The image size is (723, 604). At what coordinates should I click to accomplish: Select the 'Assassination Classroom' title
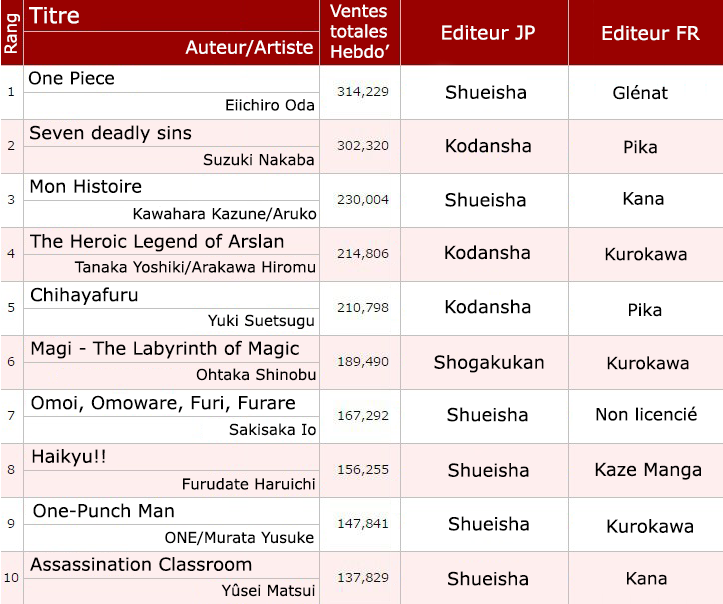click(141, 565)
